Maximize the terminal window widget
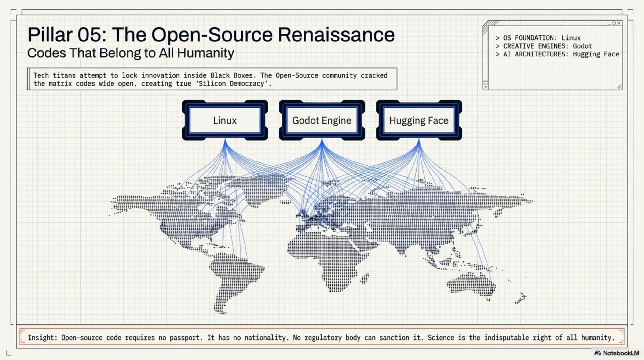The image size is (644, 360). (614, 23)
